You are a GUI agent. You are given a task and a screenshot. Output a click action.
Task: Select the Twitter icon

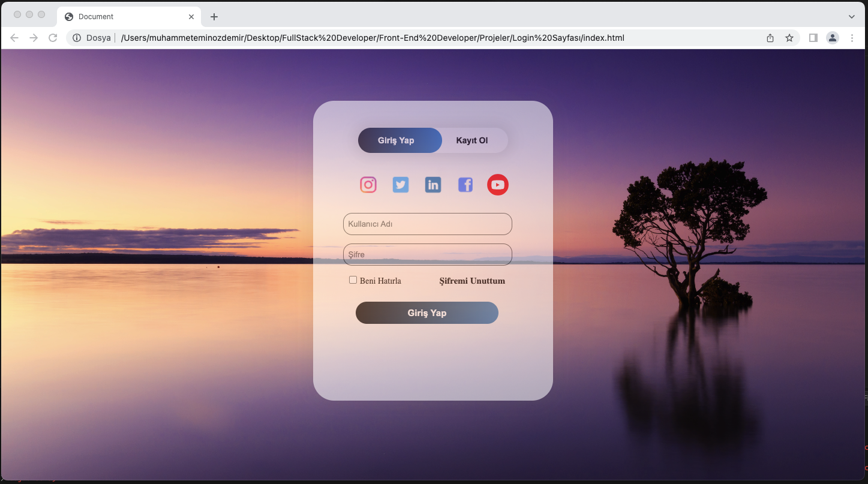click(x=400, y=184)
